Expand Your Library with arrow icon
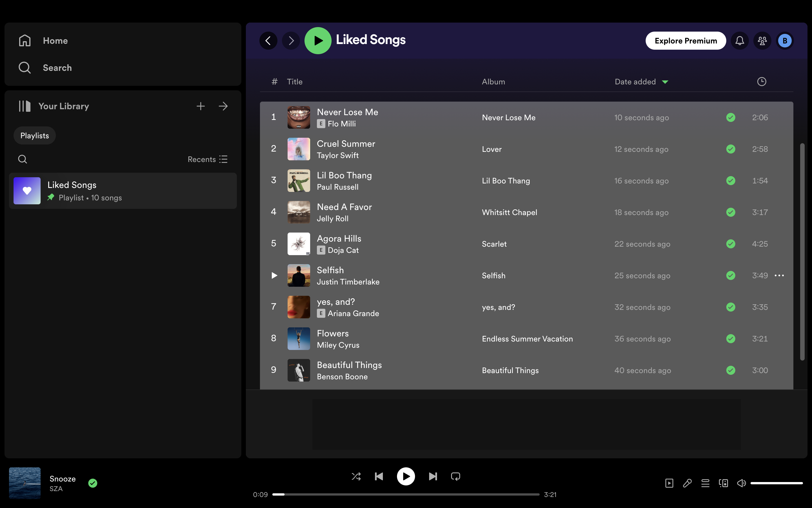 223,106
